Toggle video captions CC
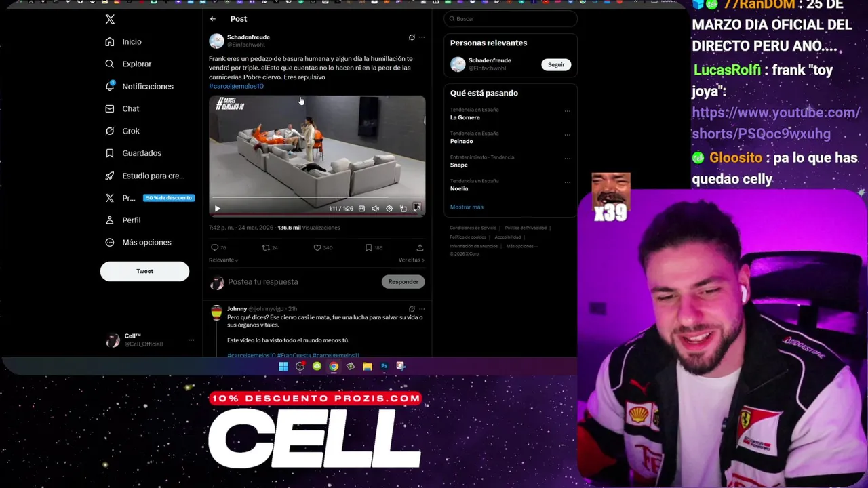 [361, 209]
